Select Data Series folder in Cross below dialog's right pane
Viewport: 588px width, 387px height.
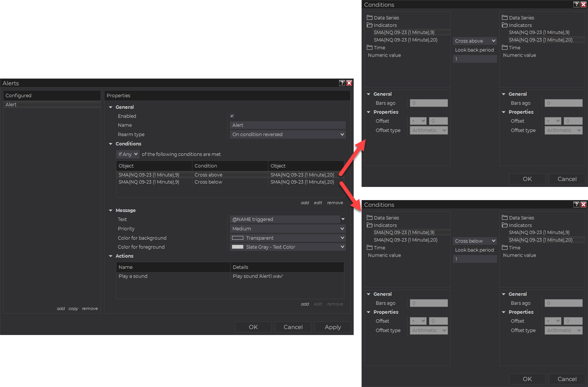[x=518, y=218]
